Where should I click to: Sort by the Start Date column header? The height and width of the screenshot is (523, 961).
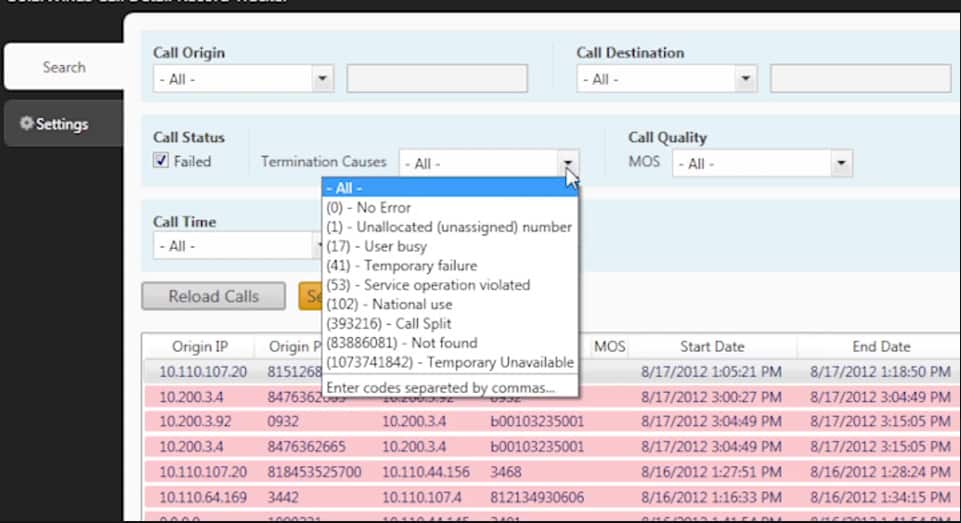pyautogui.click(x=712, y=346)
